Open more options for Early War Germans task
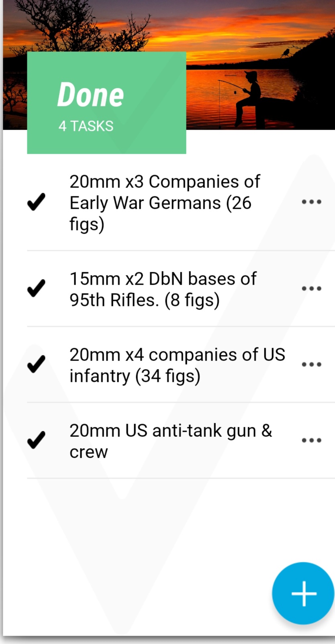This screenshot has height=644, width=335. pyautogui.click(x=312, y=202)
